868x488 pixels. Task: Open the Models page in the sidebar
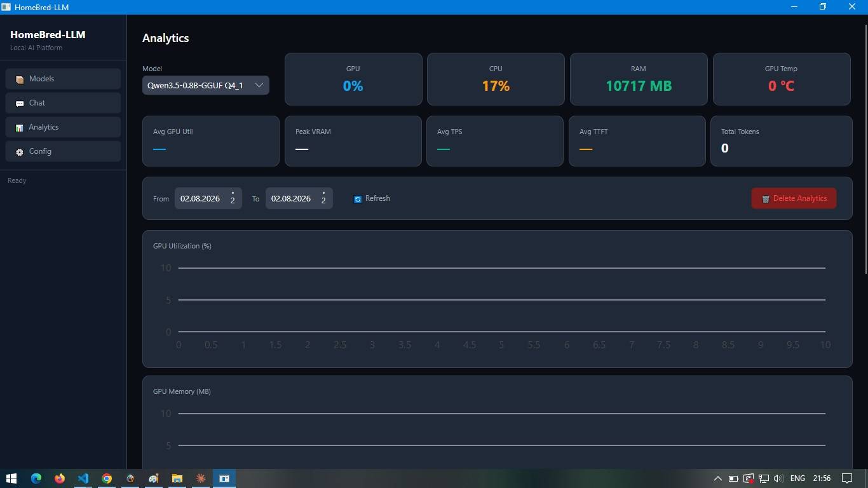[64, 79]
